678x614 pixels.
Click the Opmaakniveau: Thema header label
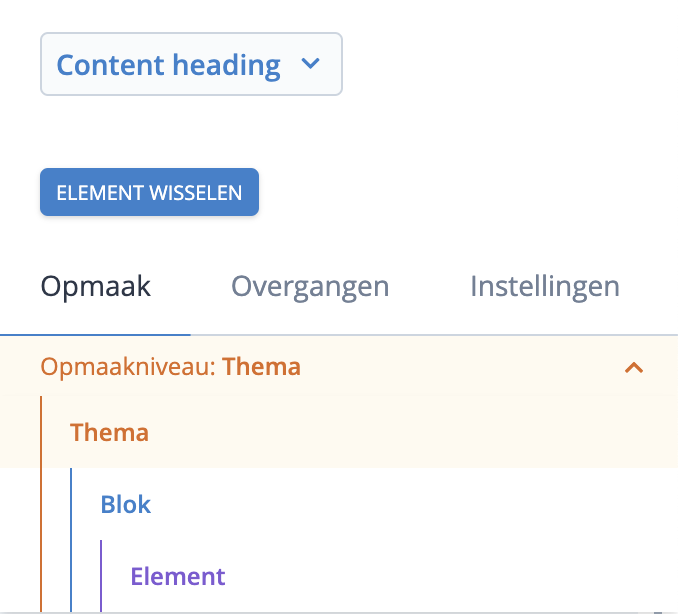click(170, 367)
